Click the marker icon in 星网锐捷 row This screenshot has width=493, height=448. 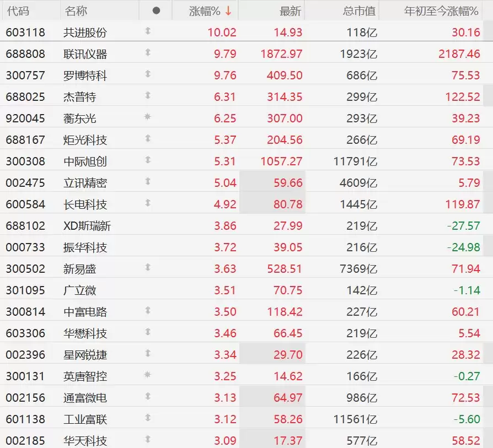[x=148, y=353]
